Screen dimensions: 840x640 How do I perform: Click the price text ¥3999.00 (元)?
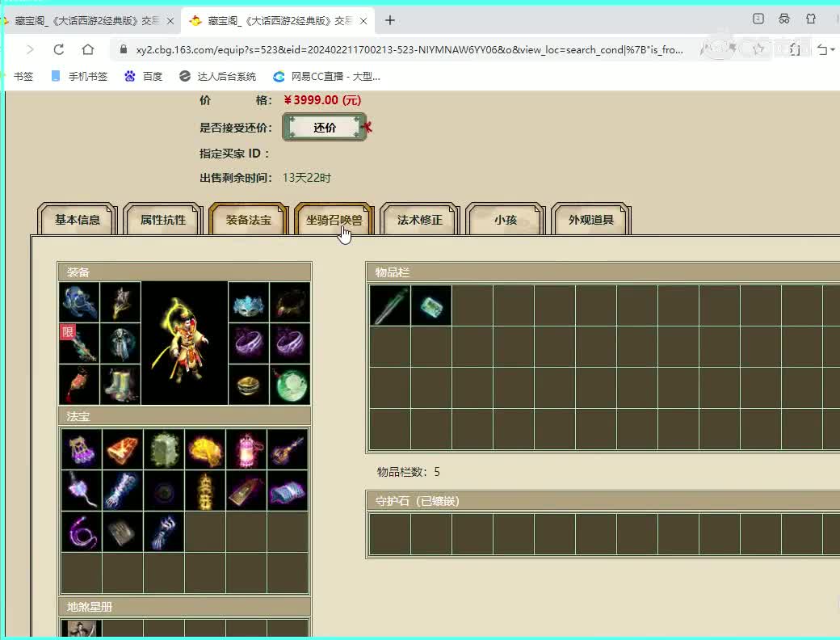click(322, 100)
